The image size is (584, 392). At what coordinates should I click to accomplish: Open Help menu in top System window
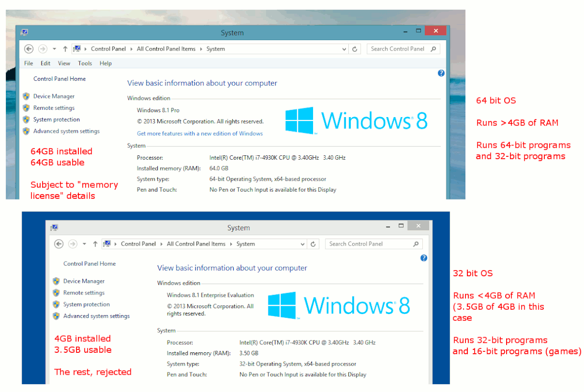tap(106, 63)
